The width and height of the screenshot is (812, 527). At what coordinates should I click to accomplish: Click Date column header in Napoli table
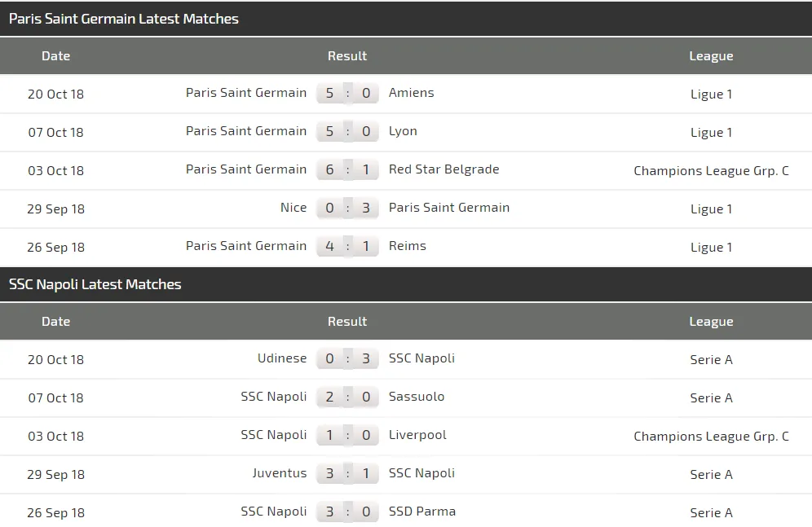pyautogui.click(x=55, y=322)
